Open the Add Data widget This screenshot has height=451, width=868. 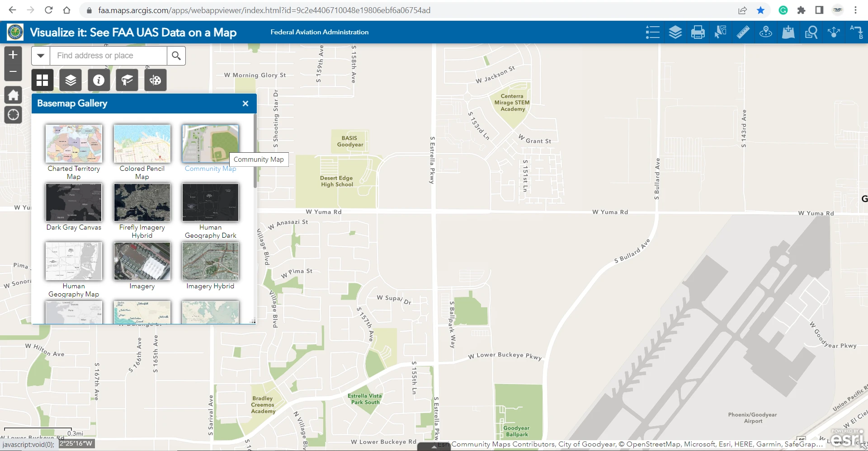(x=788, y=32)
